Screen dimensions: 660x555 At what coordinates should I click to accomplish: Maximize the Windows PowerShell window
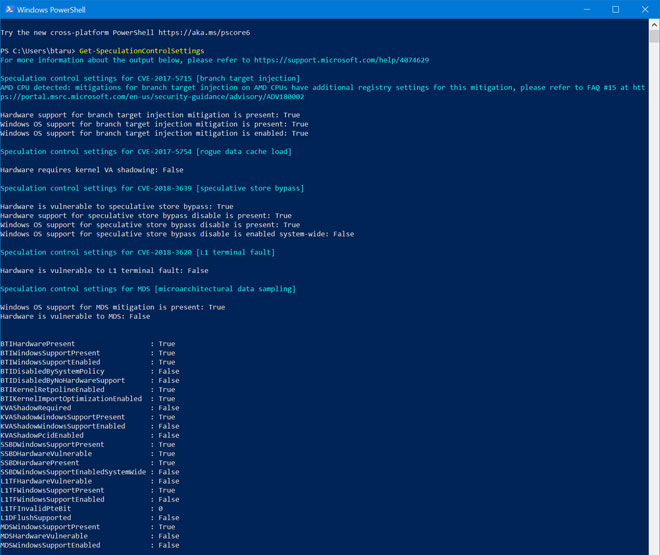(615, 9)
